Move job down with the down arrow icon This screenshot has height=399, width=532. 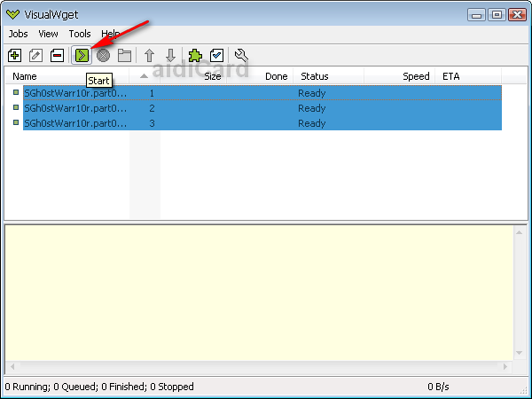point(170,55)
